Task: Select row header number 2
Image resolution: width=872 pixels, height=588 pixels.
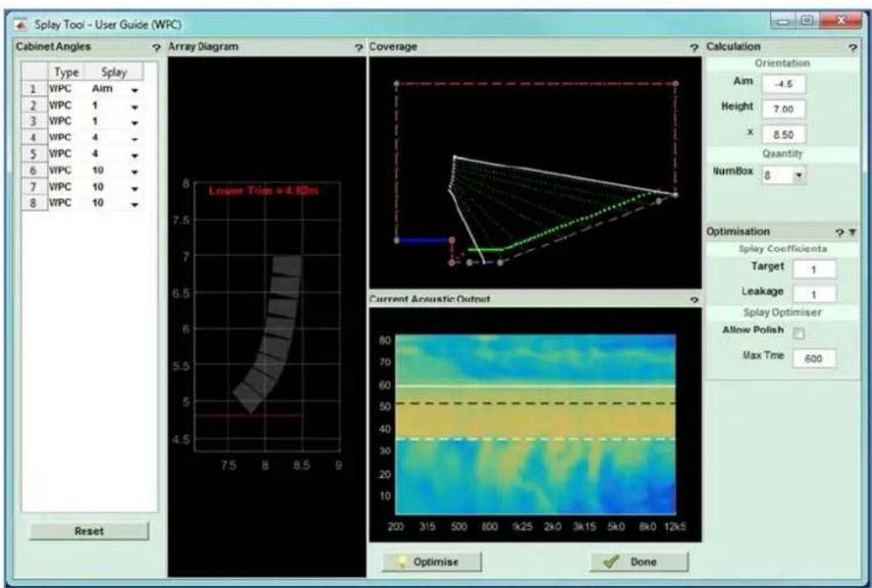Action: [x=34, y=105]
